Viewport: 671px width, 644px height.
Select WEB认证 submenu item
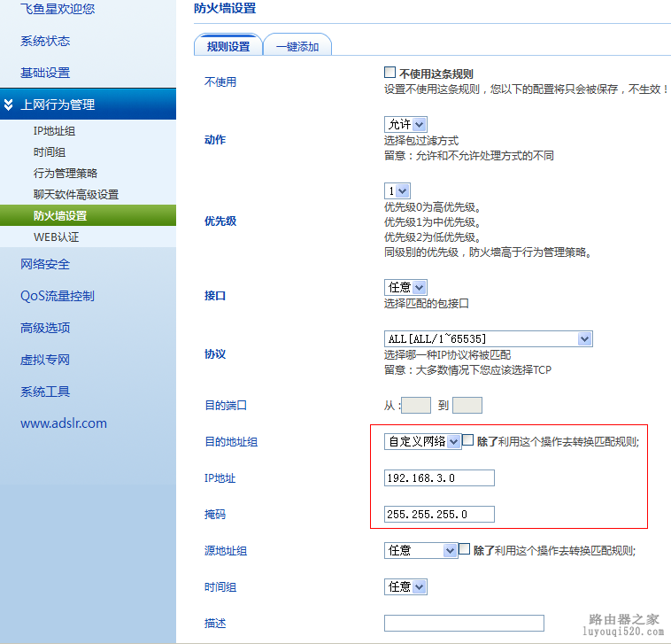tap(56, 237)
